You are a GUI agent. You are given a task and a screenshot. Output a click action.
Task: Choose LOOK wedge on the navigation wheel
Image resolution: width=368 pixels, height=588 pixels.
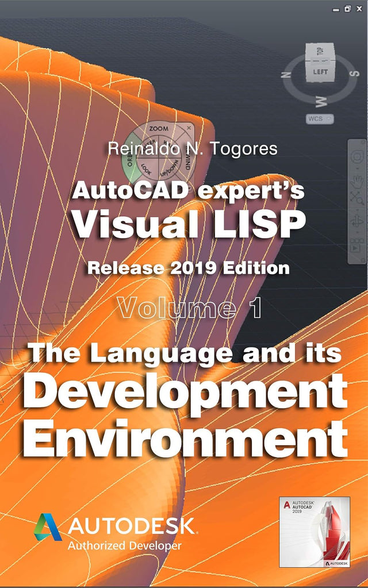[x=146, y=170]
